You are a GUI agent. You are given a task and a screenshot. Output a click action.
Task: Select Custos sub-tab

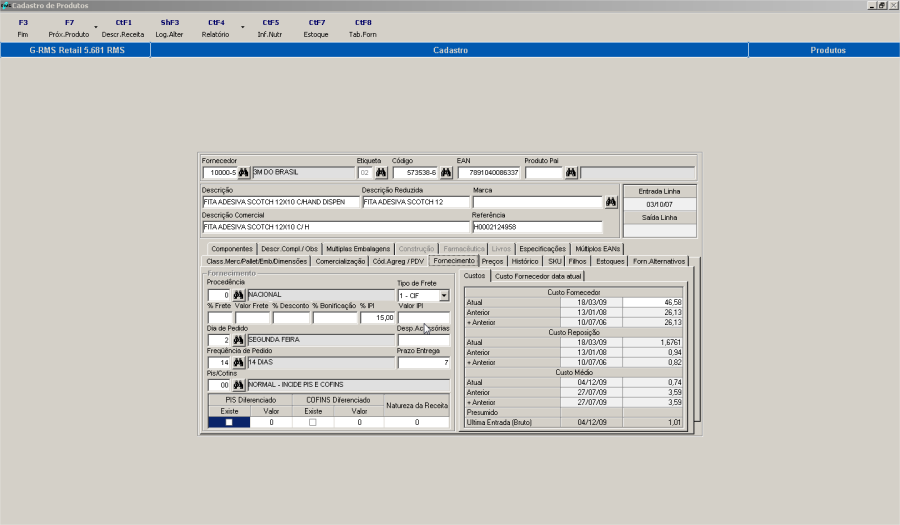(x=475, y=275)
